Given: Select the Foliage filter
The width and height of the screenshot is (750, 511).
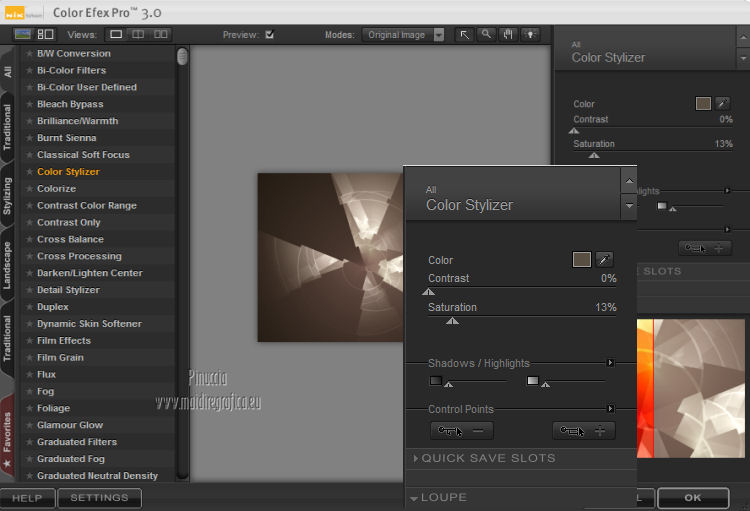Looking at the screenshot, I should coord(54,408).
